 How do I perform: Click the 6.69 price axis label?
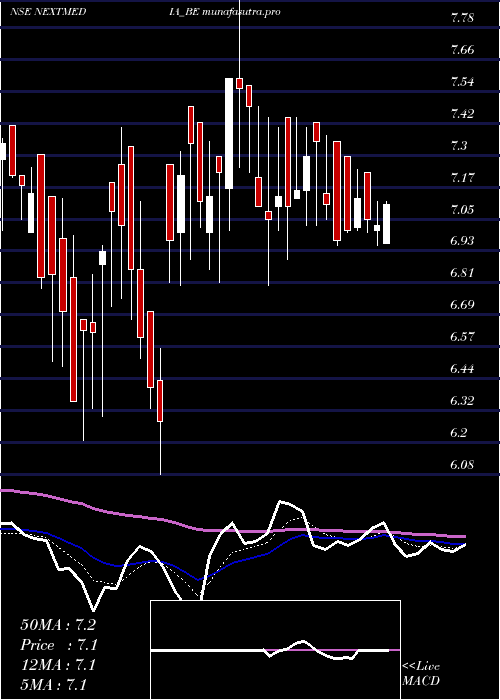462,305
